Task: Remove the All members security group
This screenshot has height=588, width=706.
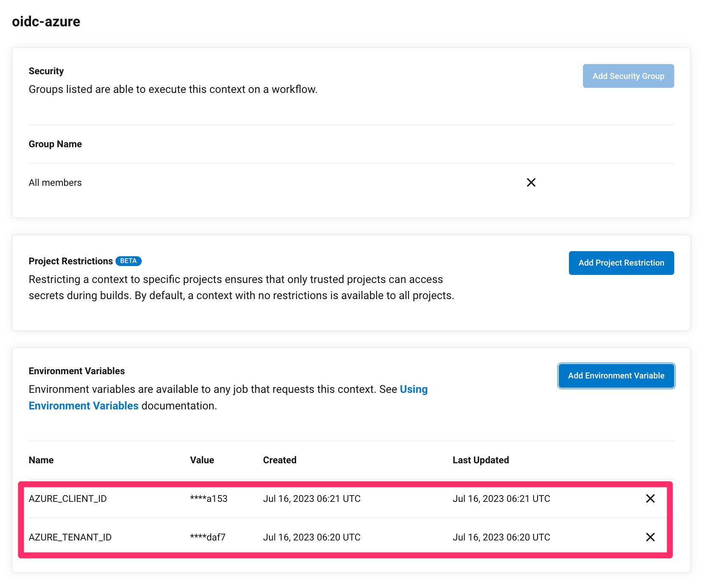Action: pos(531,182)
